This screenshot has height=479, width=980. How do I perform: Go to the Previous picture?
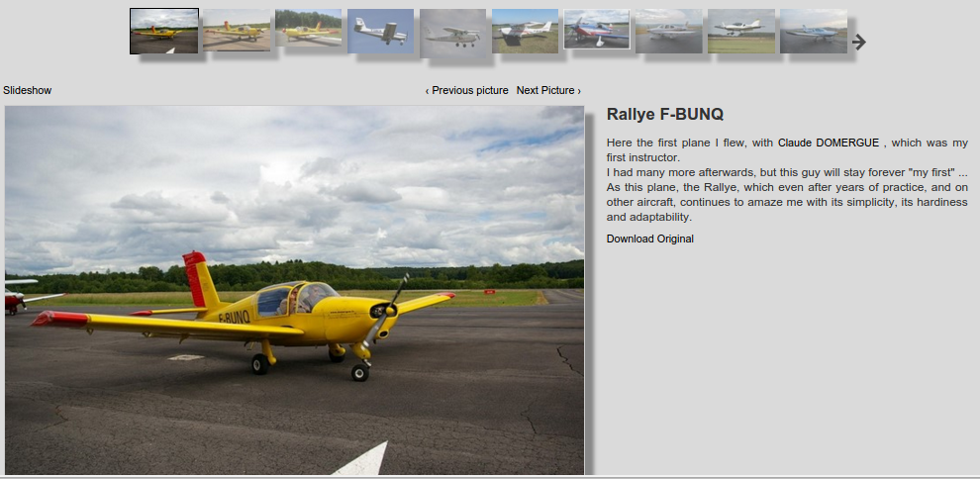point(466,90)
